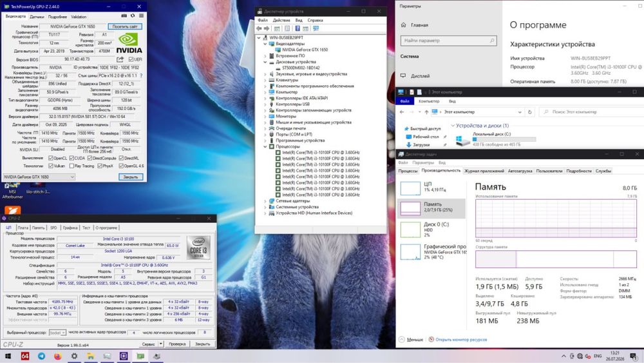Viewport: 644px width, 363px height.
Task: Switch to Датчики tab in GPU-Z
Action: (x=37, y=17)
